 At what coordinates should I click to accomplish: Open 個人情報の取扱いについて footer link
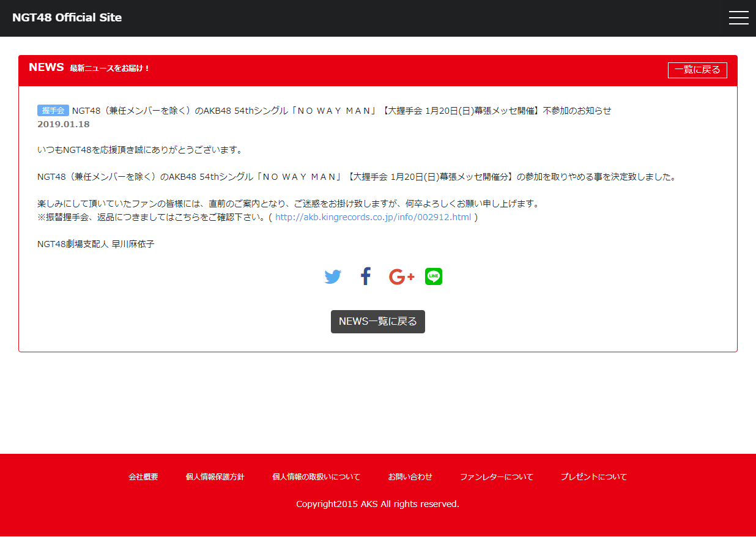coord(316,477)
